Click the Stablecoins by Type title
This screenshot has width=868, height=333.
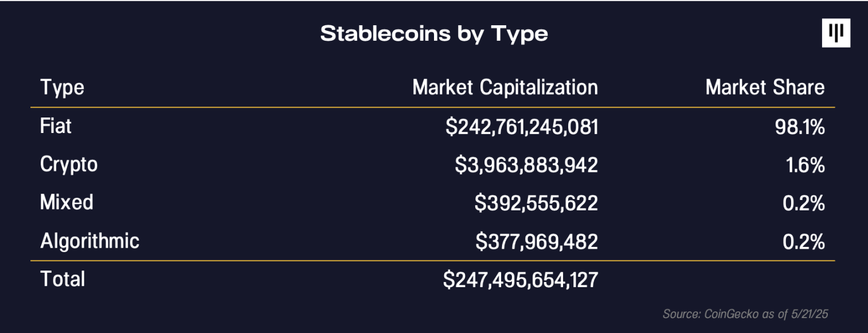coord(434,34)
